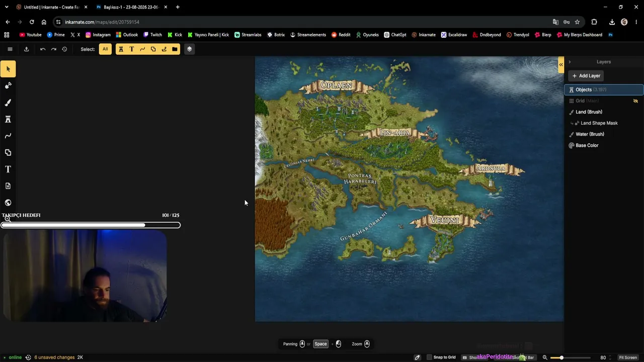This screenshot has height=362, width=644.
Task: Collapse the Layers panel with yellow chevrons
Action: point(561,64)
